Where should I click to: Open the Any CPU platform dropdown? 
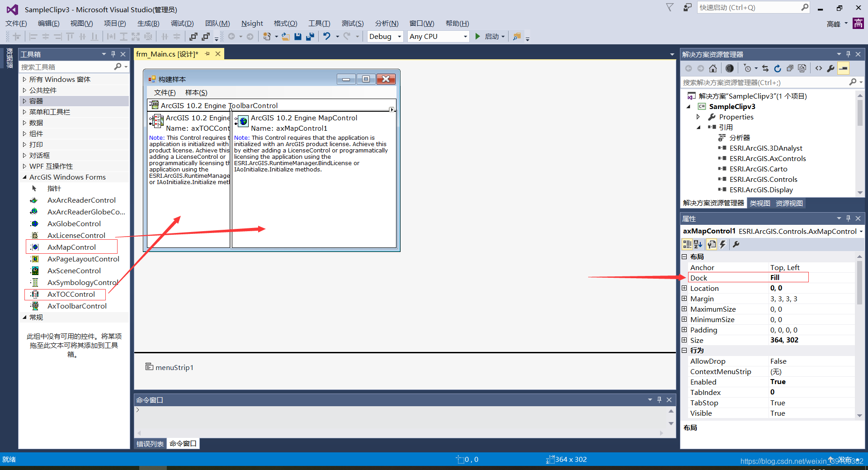coord(438,37)
